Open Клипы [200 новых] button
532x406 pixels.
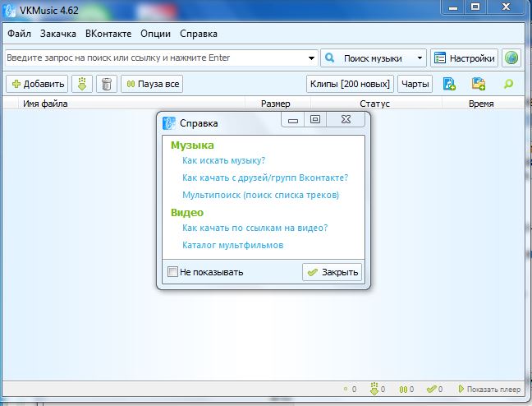pos(350,84)
